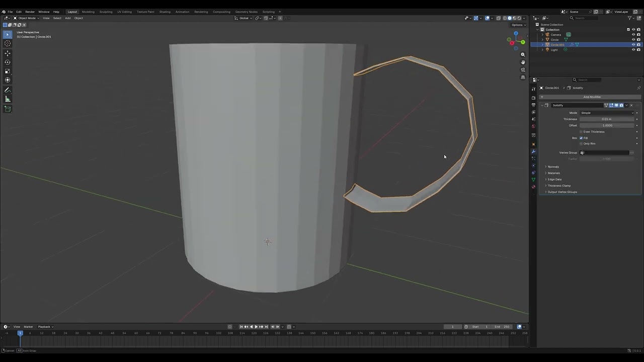Toggle the Fill rim checkbox

pyautogui.click(x=581, y=138)
